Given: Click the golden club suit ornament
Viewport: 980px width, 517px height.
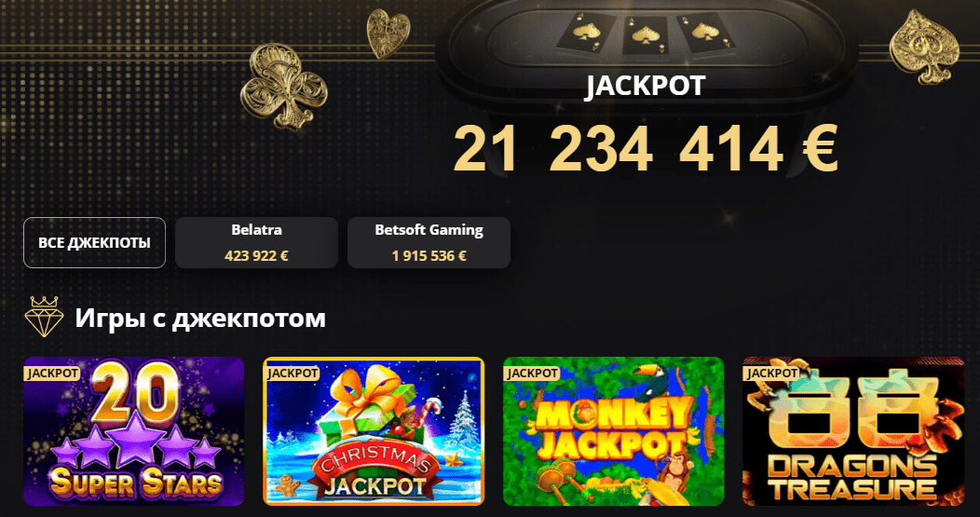Looking at the screenshot, I should 283,86.
